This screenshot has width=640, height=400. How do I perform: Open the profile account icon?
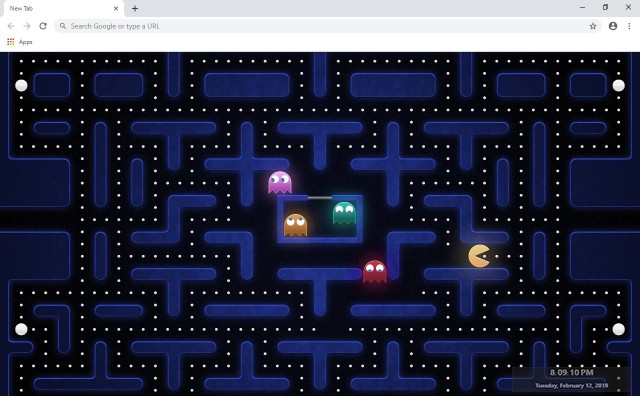[x=613, y=26]
